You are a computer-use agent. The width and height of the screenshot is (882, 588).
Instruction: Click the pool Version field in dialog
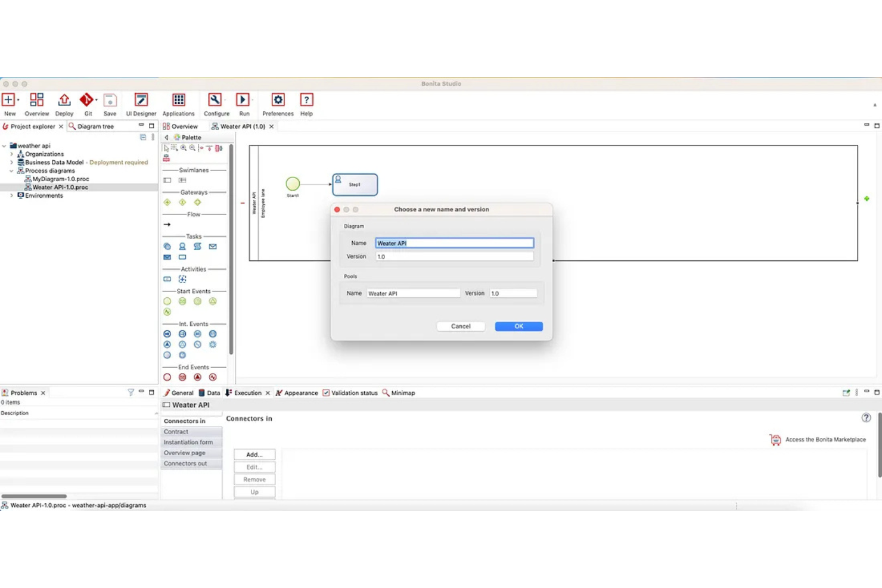pyautogui.click(x=513, y=293)
